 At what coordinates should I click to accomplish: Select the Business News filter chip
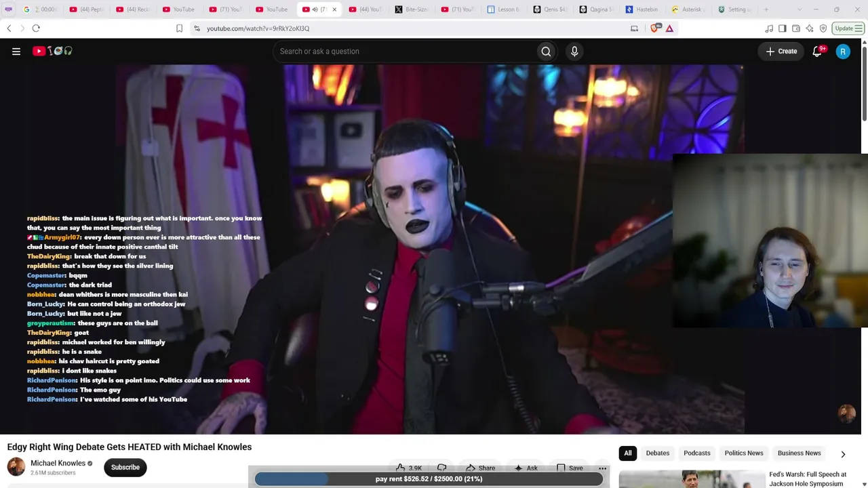coord(799,453)
